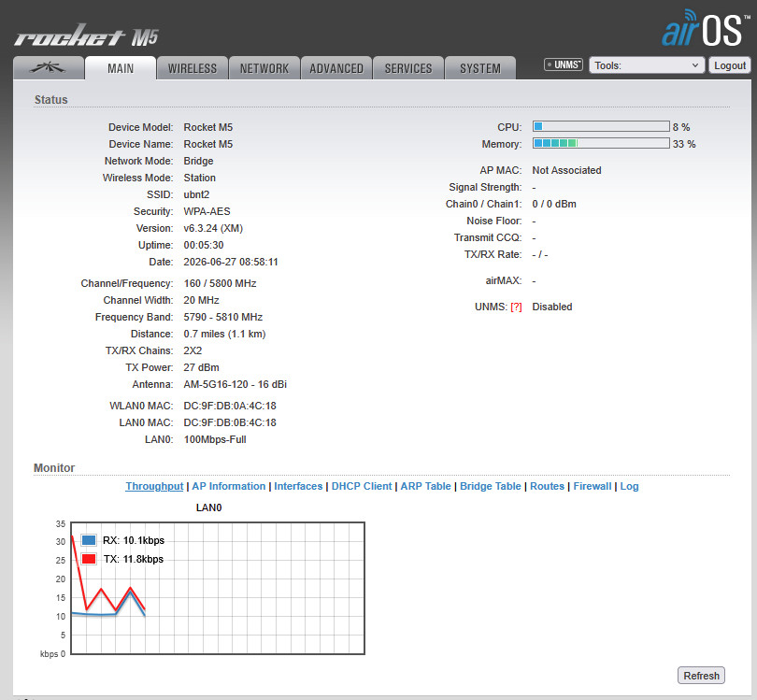Click the TX Power value 27 dBm
Viewport: 757px width, 700px height.
201,367
